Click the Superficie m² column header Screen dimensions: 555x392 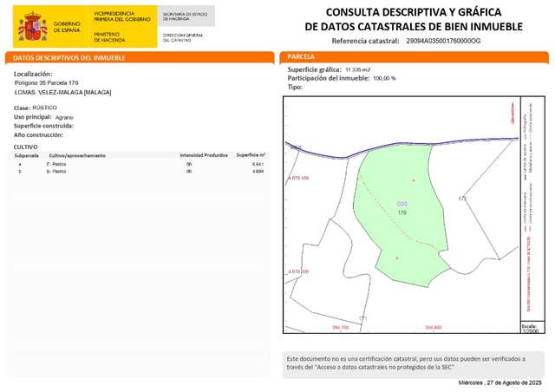pos(251,155)
